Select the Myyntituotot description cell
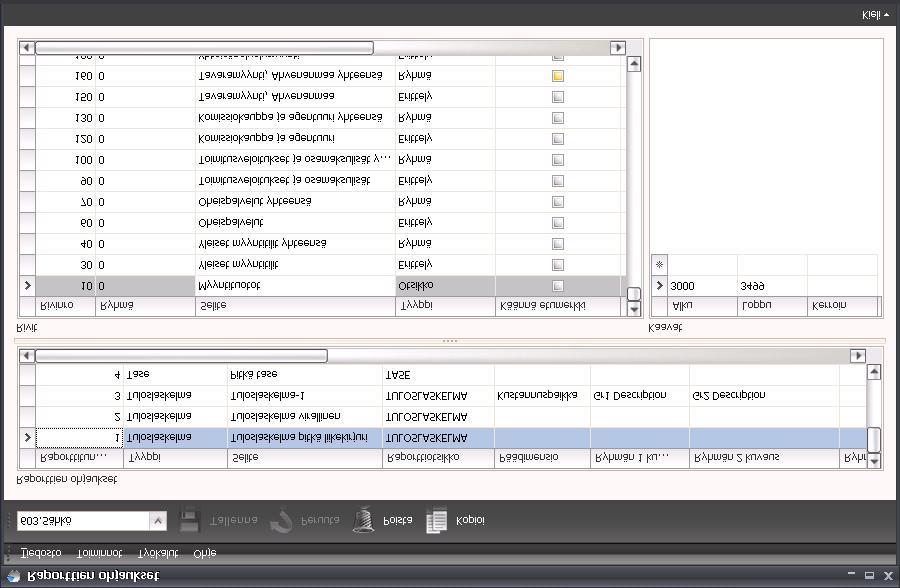This screenshot has height=588, width=900. click(x=295, y=285)
